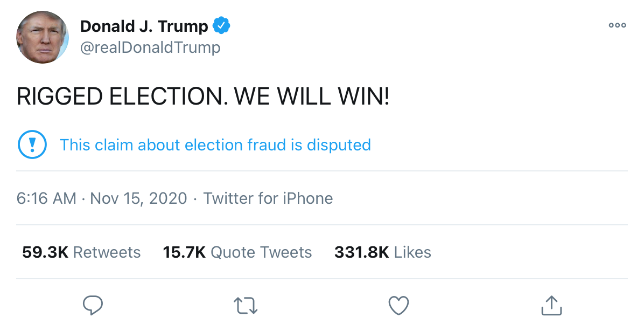
Task: Show the 331.8K Likes list
Action: pyautogui.click(x=383, y=252)
